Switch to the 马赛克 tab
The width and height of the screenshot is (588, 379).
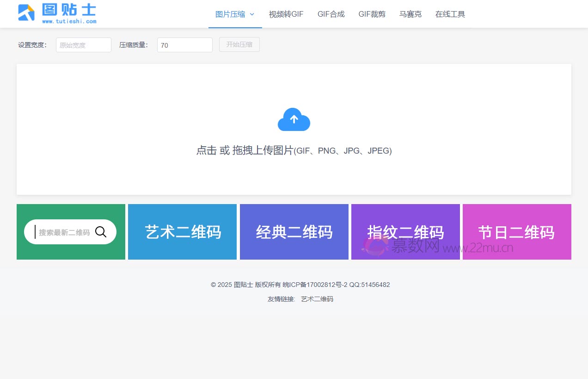[410, 14]
